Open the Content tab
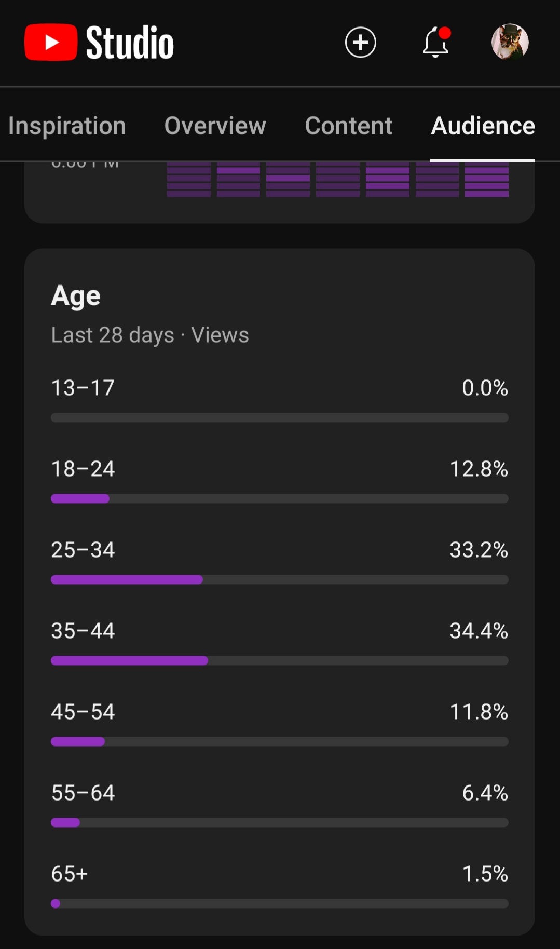The width and height of the screenshot is (560, 949). 348,126
